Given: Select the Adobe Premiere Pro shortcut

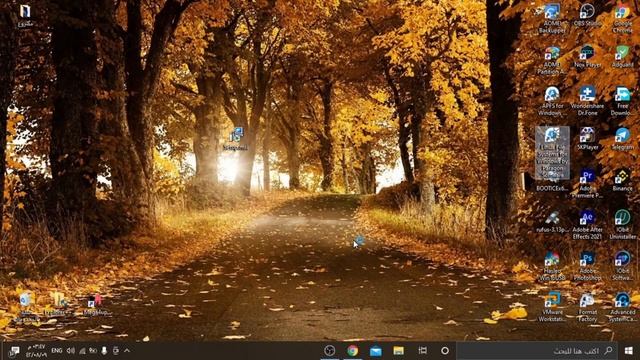Looking at the screenshot, I should (587, 184).
